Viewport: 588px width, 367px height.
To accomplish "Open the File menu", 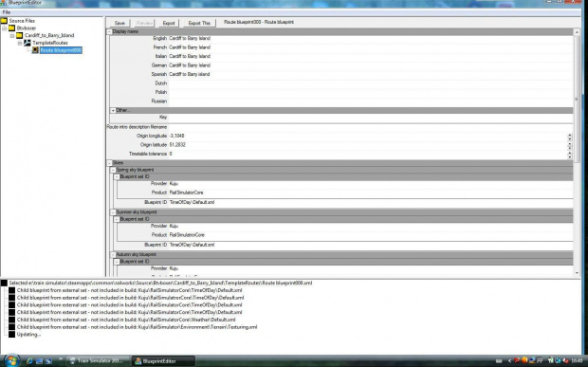I will [7, 12].
